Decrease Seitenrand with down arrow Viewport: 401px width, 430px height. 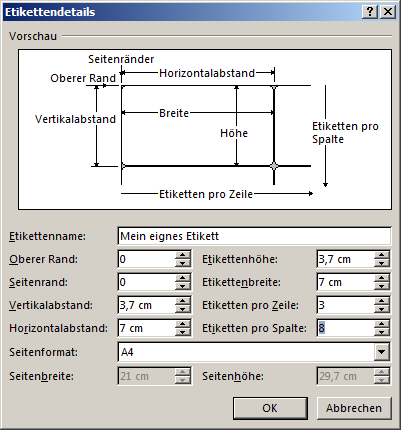point(182,286)
